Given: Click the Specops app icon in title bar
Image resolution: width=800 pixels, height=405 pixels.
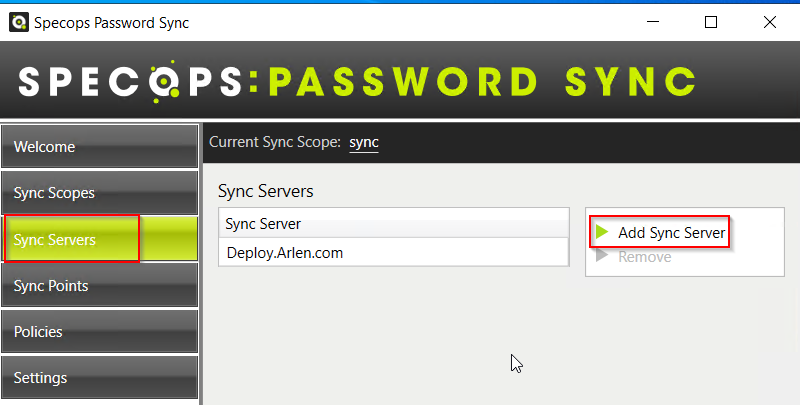Looking at the screenshot, I should (19, 22).
